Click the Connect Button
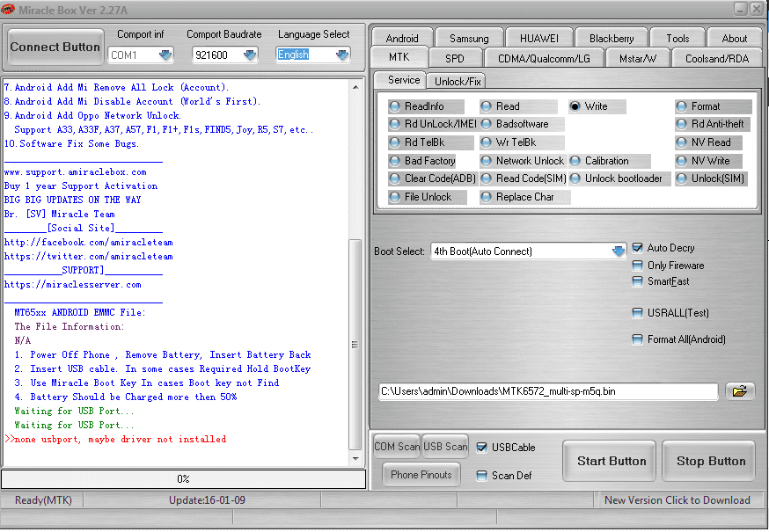769x532 pixels. click(x=55, y=47)
